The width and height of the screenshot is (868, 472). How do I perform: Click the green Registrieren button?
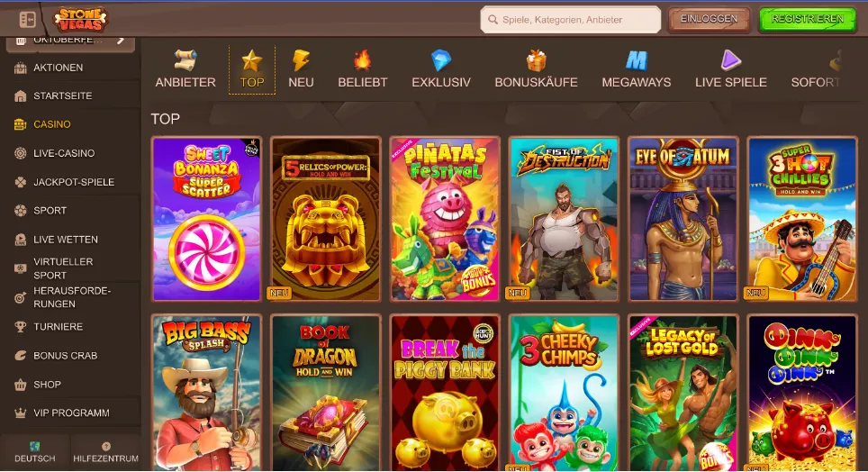[808, 20]
